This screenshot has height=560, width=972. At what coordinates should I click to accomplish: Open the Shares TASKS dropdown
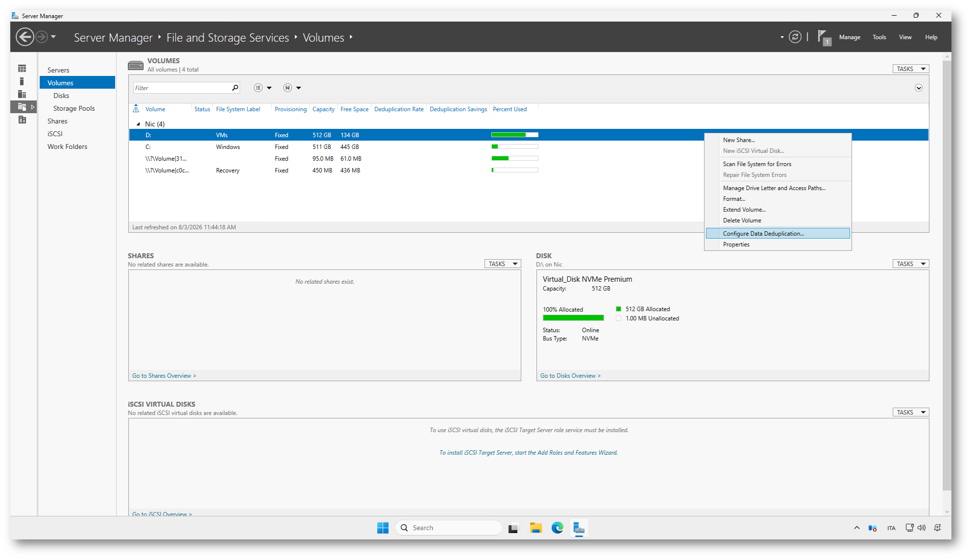(x=503, y=264)
